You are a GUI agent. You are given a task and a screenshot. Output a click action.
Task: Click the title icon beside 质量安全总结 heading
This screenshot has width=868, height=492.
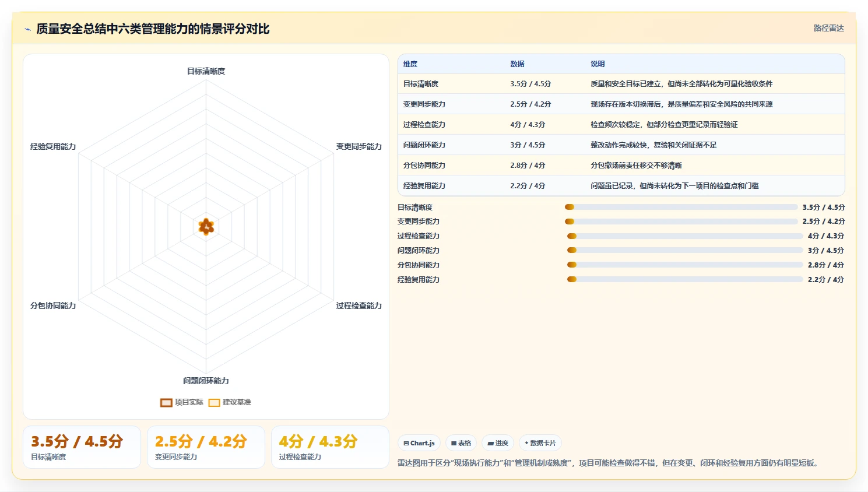[27, 29]
